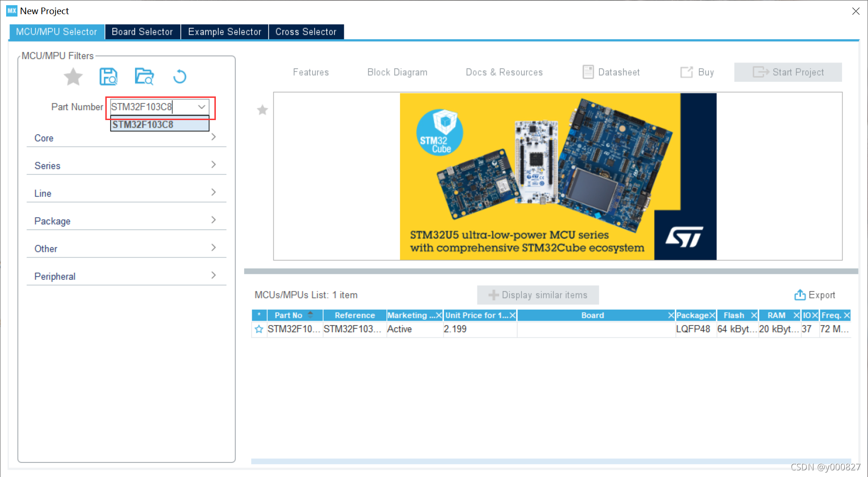Expand the Line filter section
The image size is (868, 477).
coord(127,193)
